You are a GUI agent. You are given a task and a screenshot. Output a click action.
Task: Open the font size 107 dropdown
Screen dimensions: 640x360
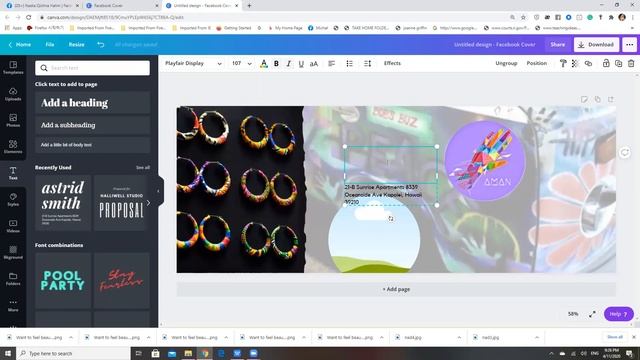(x=241, y=63)
